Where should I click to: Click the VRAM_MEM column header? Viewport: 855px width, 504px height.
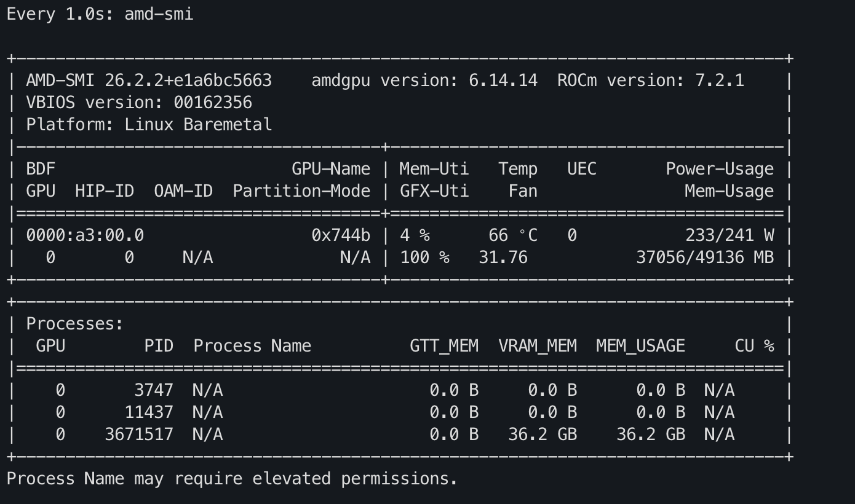pos(538,346)
